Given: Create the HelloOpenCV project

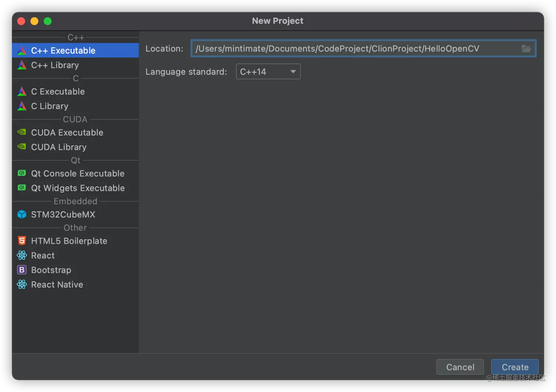Looking at the screenshot, I should point(514,367).
